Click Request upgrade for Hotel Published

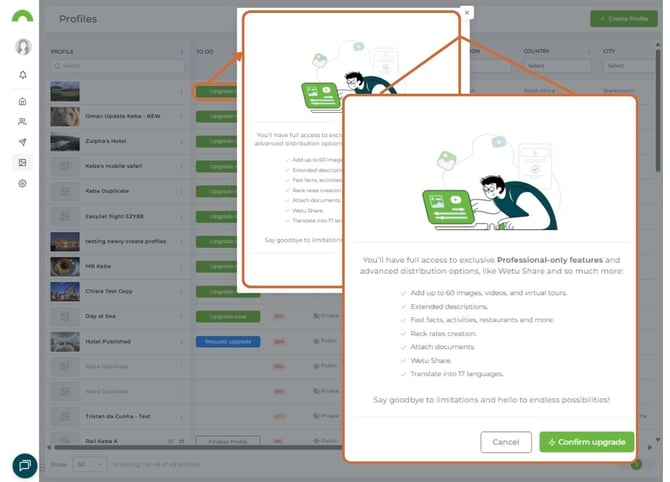[227, 341]
